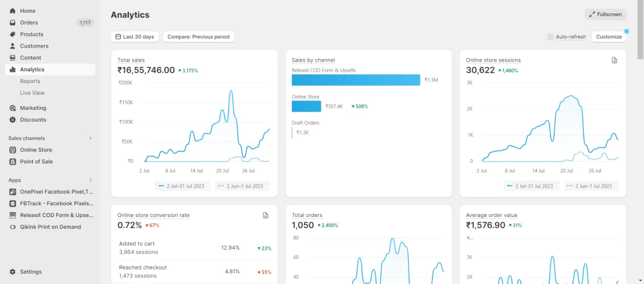Click the 1,050 total orders value
Screen dimensions: 644x284
303,225
